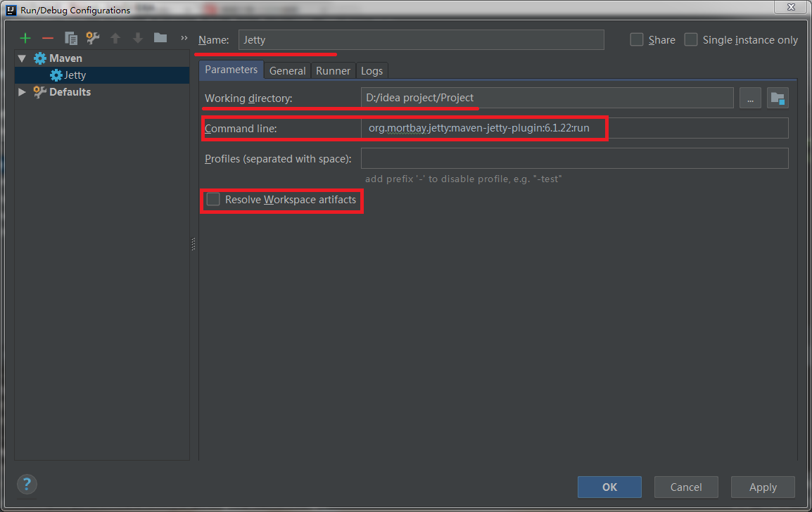Add a new configuration with the plus icon
Image resolution: width=812 pixels, height=512 pixels.
click(x=25, y=38)
